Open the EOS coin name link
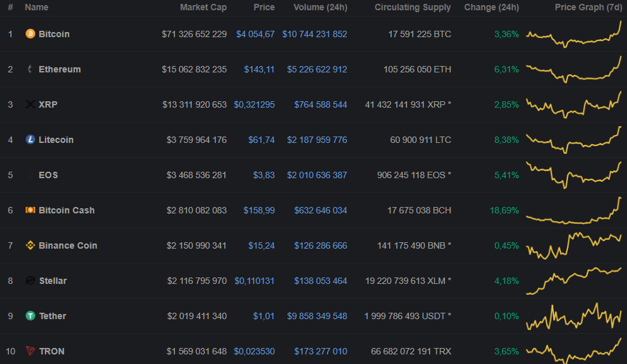The image size is (627, 364). pyautogui.click(x=48, y=175)
